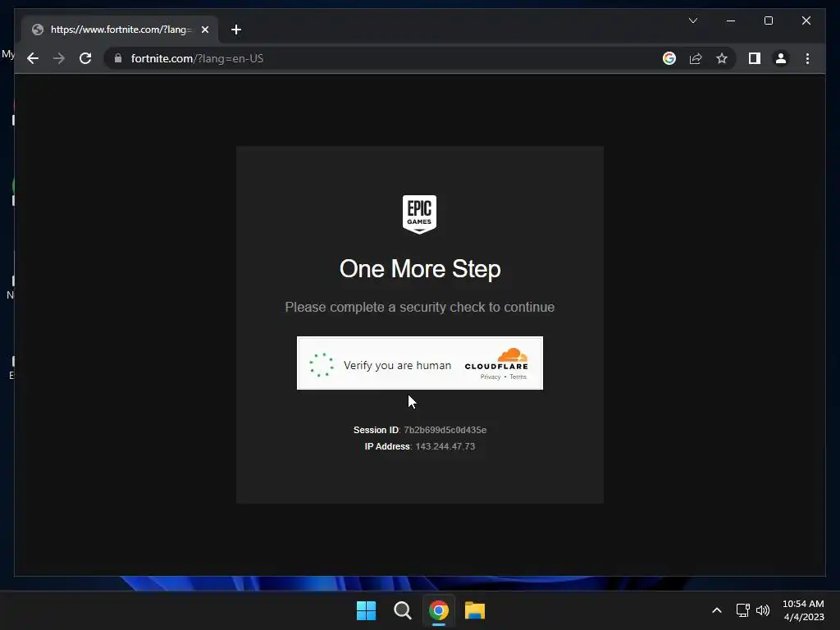Click the Google icon in address bar
This screenshot has width=840, height=630.
coord(669,58)
